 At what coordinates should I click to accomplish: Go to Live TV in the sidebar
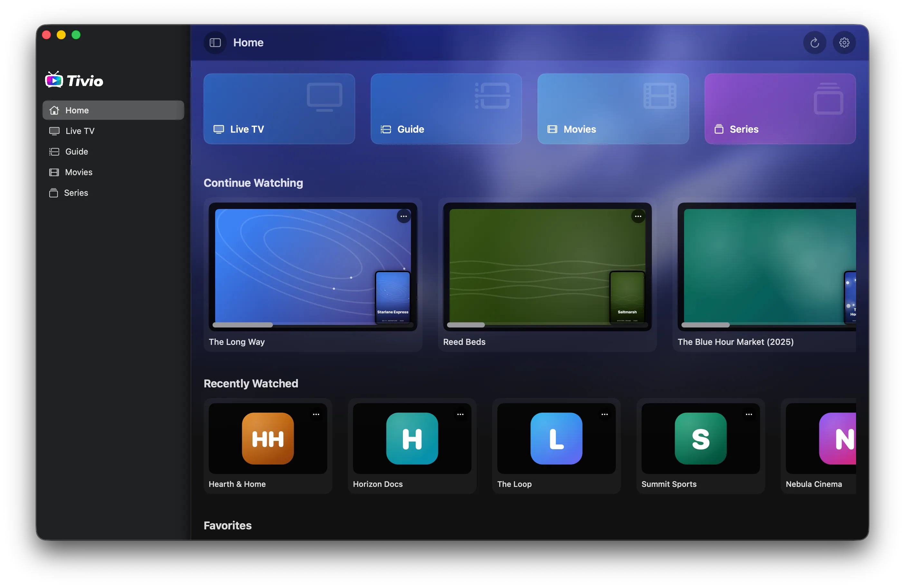(113, 131)
